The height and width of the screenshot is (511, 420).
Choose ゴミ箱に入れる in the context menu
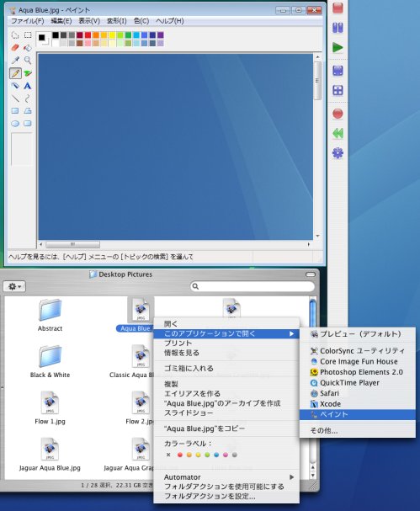(x=226, y=368)
